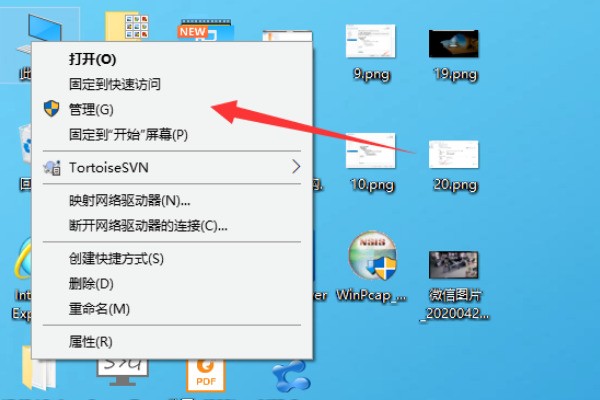Click the WinPcap_... icon label
600x400 pixels.
coord(371,296)
